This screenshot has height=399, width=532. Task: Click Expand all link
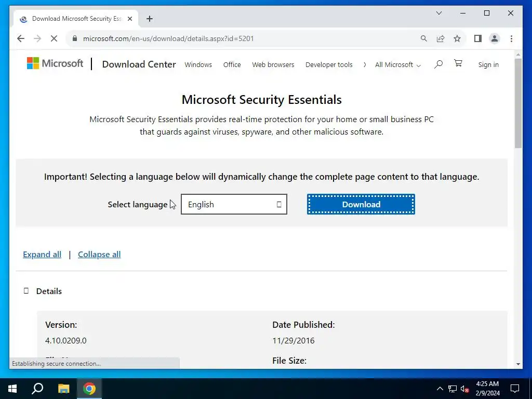pos(42,255)
